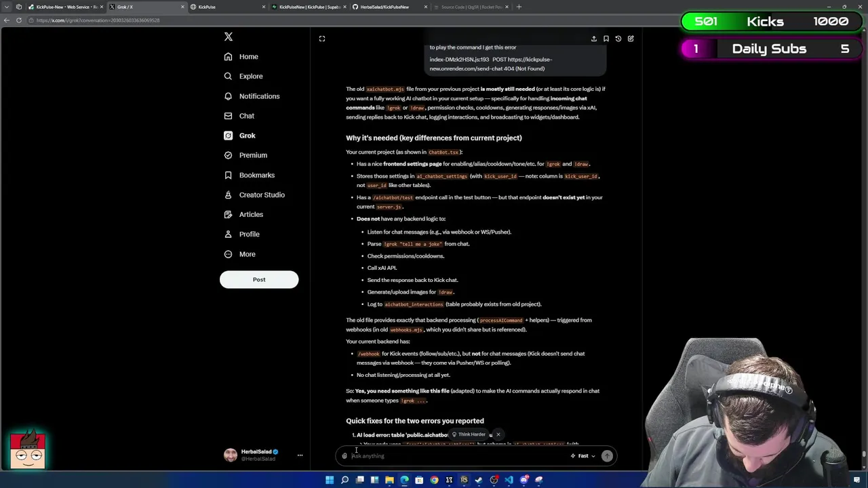Switch to the KickPulse tab

(x=227, y=7)
